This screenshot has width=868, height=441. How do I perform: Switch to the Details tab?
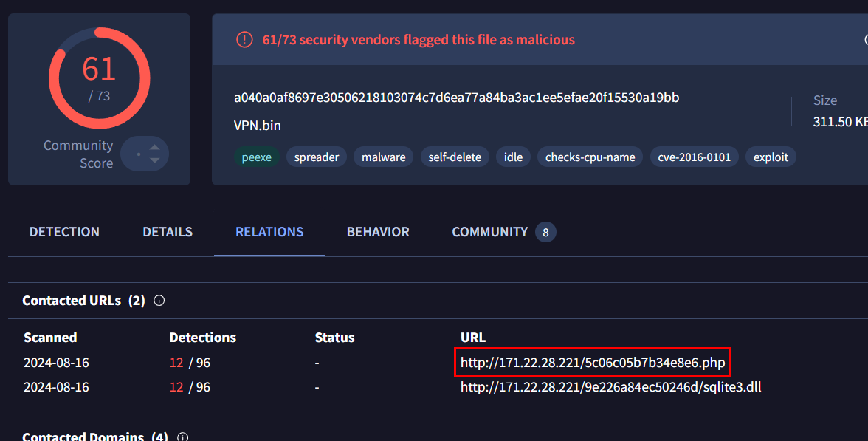tap(168, 232)
